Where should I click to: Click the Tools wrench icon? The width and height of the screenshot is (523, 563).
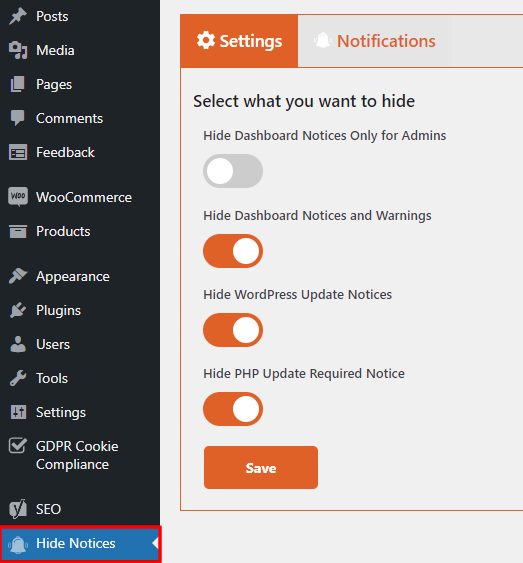point(18,378)
